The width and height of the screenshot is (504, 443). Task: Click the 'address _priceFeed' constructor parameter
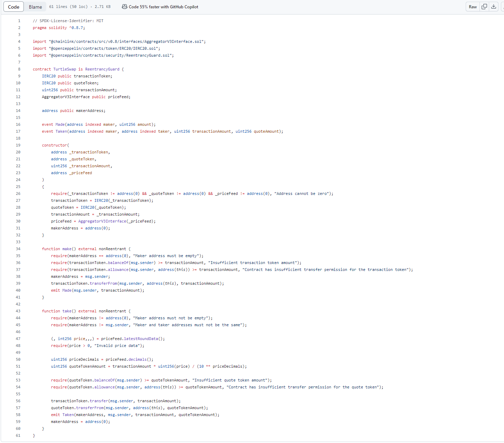click(71, 173)
